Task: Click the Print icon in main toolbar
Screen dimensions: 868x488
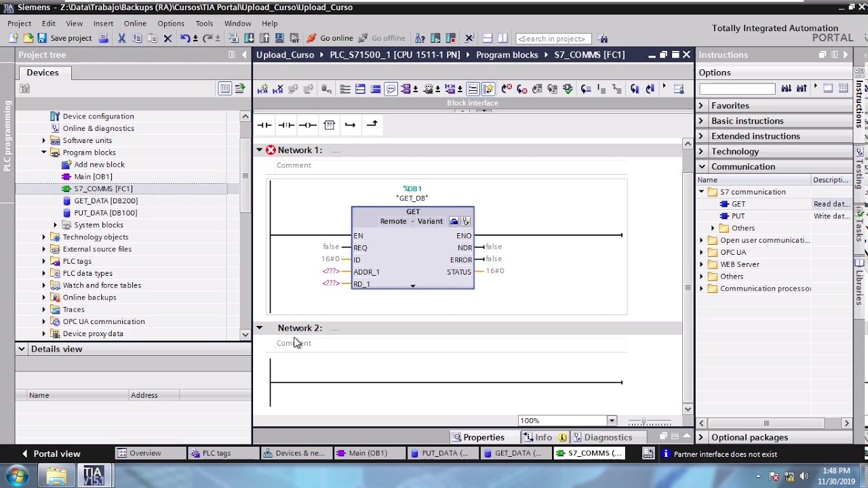Action: pos(103,38)
